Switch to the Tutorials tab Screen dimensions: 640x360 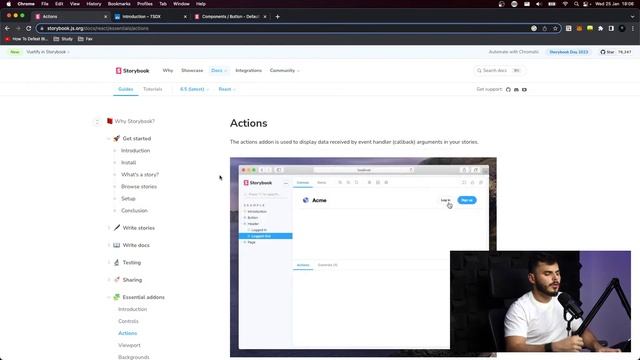pos(153,89)
